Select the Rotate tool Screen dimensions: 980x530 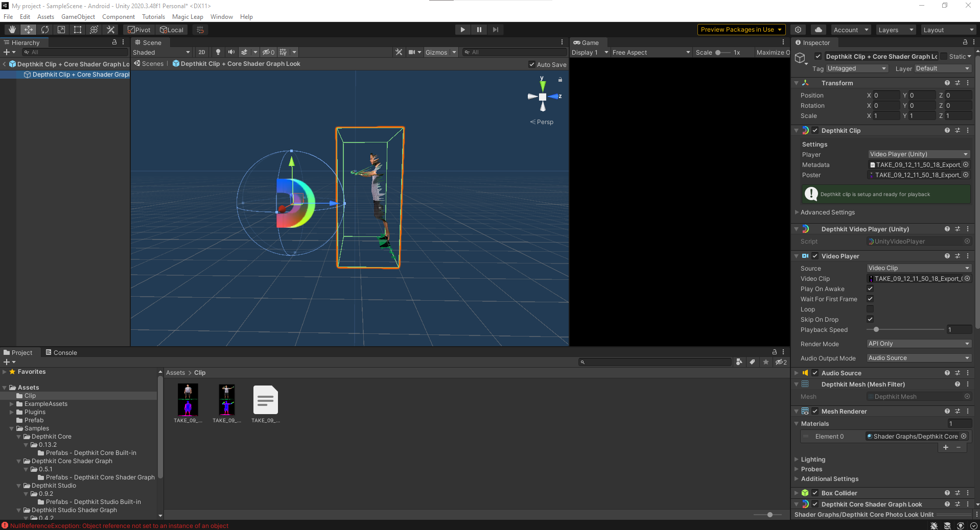45,30
